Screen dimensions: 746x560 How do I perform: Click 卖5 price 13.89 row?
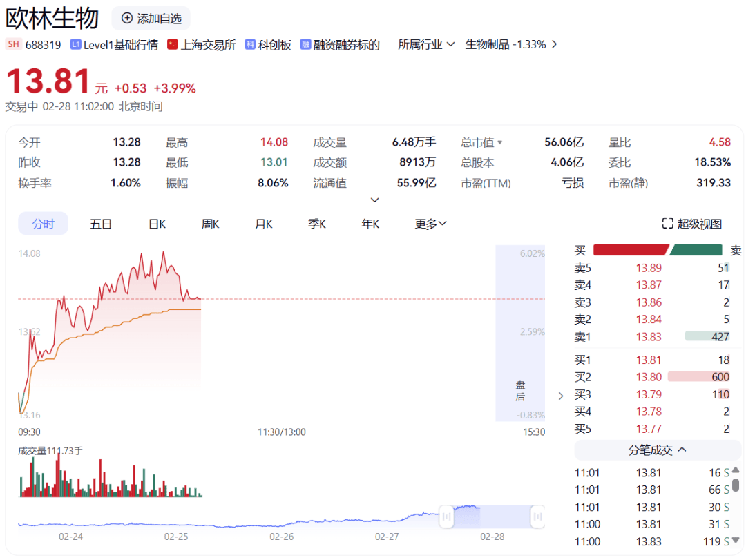652,268
